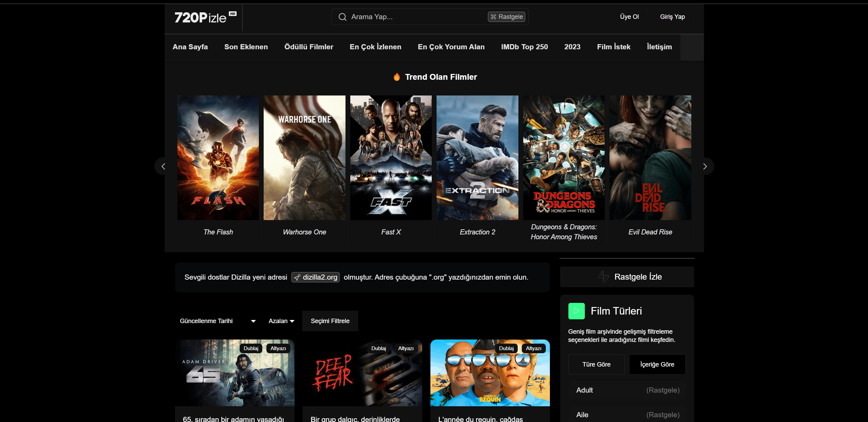Switch to the İçeriğe Göre tab
This screenshot has height=422, width=868.
click(657, 365)
